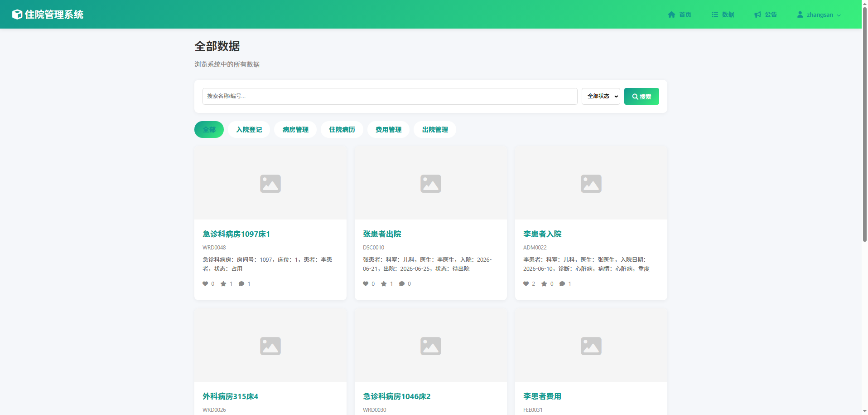Screen dimensions: 868x415
Task: Click the list icon beside 数据
Action: pos(714,15)
